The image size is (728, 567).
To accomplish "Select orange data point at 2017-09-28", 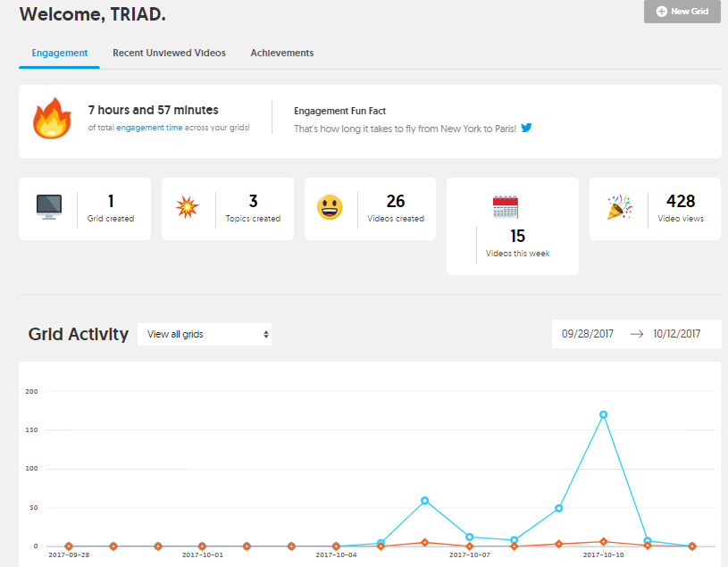I will [69, 546].
